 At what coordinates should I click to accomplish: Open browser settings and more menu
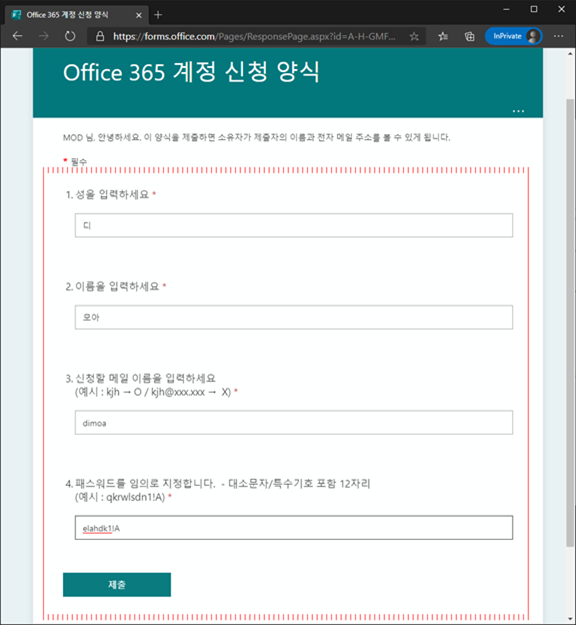(558, 36)
